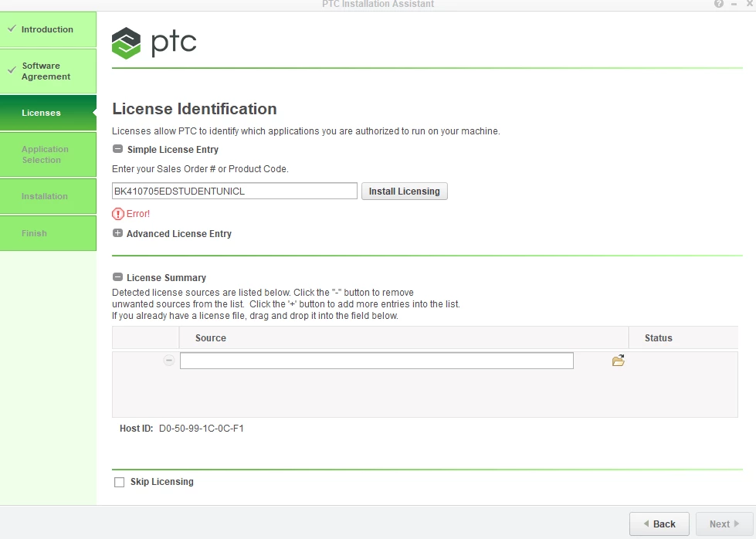The width and height of the screenshot is (756, 539).
Task: Enable the Skip Licensing checkbox
Action: point(119,482)
